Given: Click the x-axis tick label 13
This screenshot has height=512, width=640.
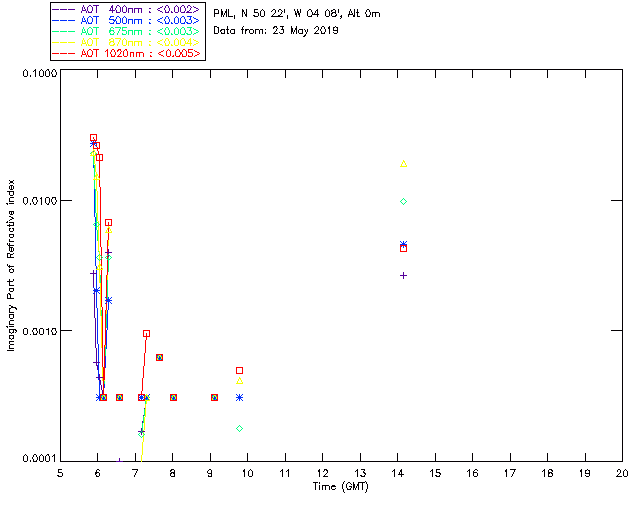Looking at the screenshot, I should pos(360,473).
